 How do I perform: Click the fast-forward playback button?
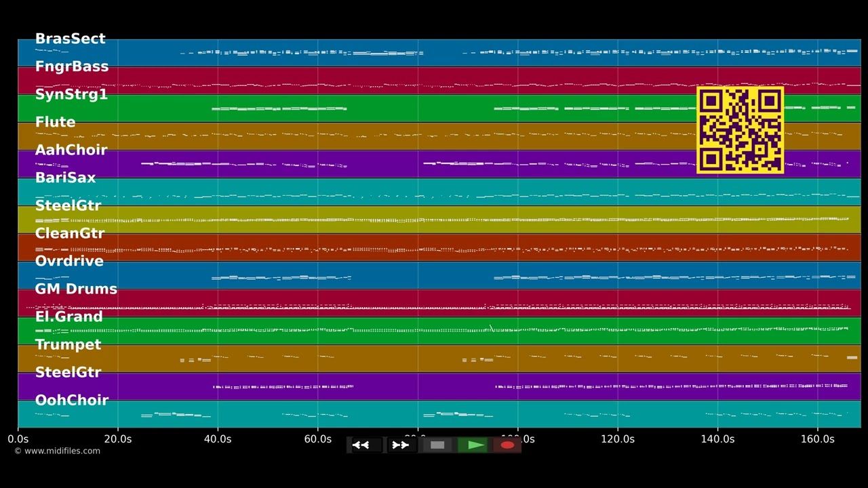(401, 445)
